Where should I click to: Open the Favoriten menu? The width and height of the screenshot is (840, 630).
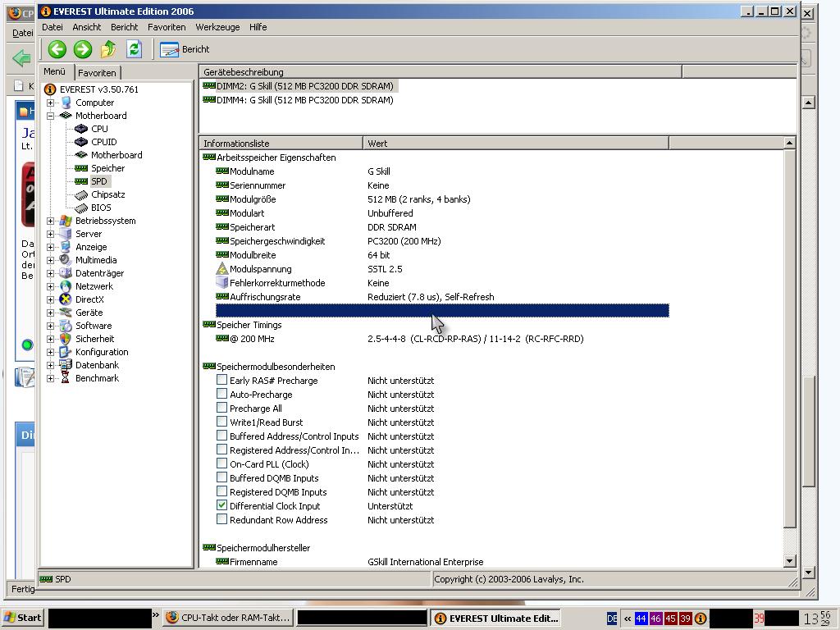click(167, 27)
